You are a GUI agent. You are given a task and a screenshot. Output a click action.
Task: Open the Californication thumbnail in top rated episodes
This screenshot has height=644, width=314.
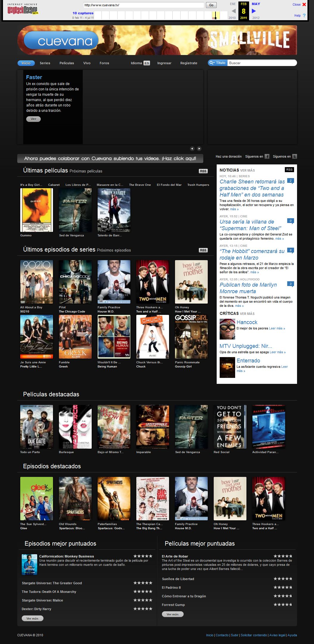29,565
